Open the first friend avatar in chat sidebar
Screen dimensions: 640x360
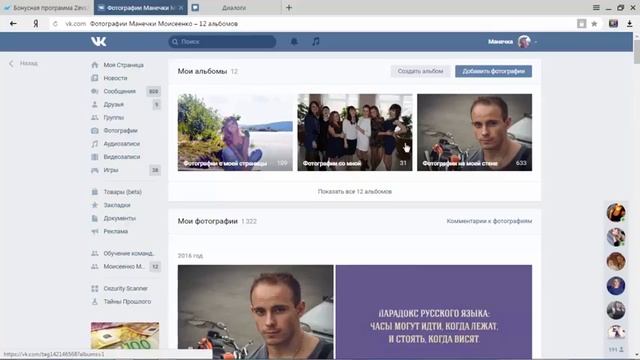point(616,212)
